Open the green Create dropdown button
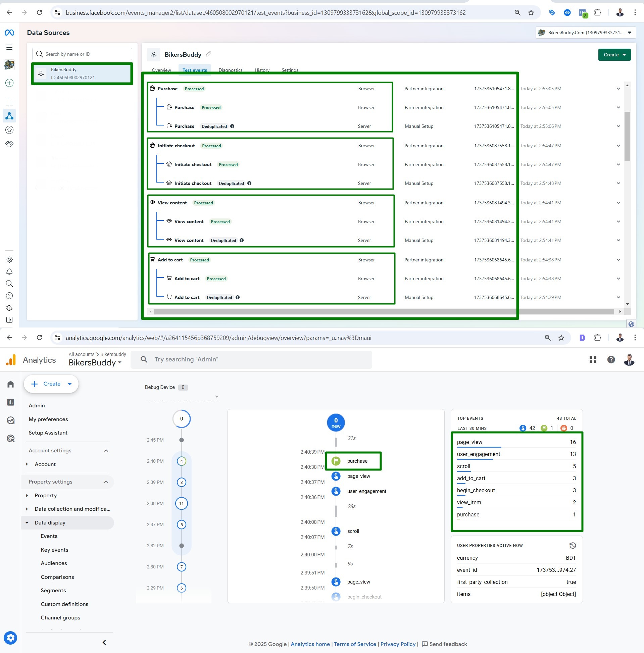The image size is (644, 653). [x=614, y=55]
